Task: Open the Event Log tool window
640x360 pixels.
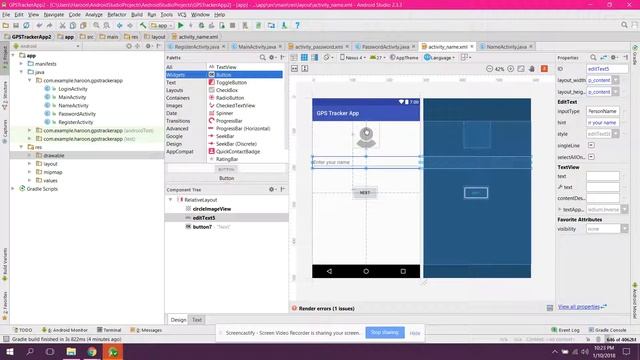Action: 565,330
